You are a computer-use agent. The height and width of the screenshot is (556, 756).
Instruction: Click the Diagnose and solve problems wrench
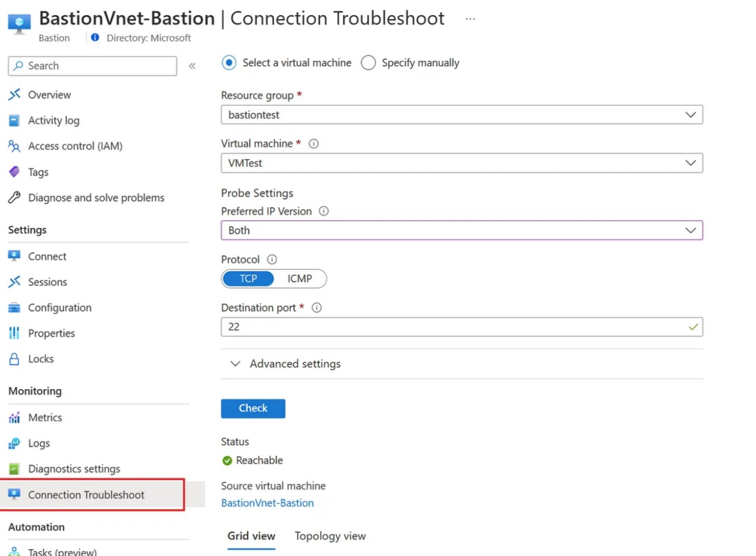tap(15, 198)
